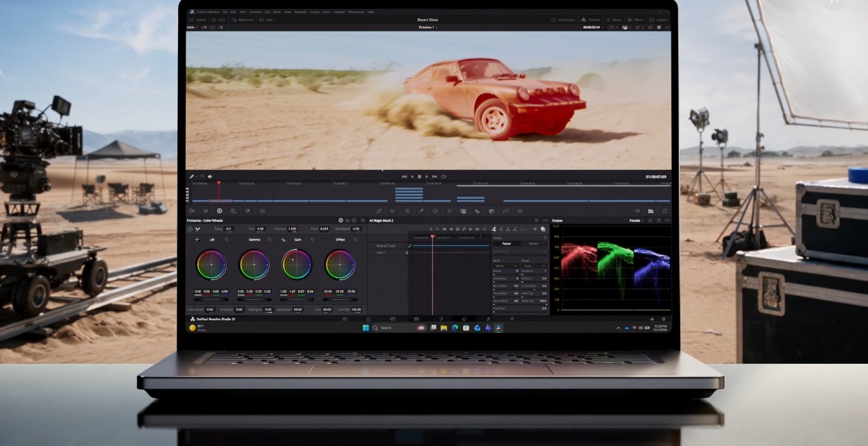The image size is (868, 446).
Task: Toggle the Timeline panel button
Action: click(x=591, y=20)
